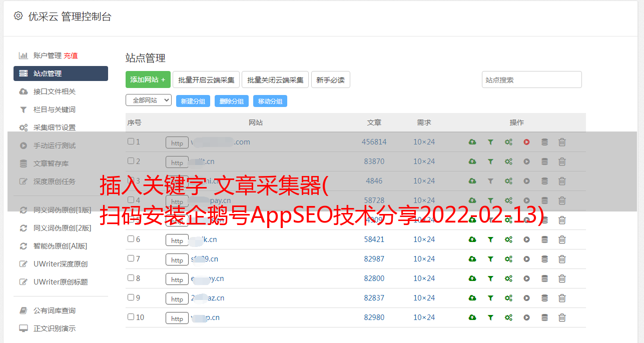Image resolution: width=644 pixels, height=343 pixels.
Task: Open the 新手必读 button
Action: point(331,79)
